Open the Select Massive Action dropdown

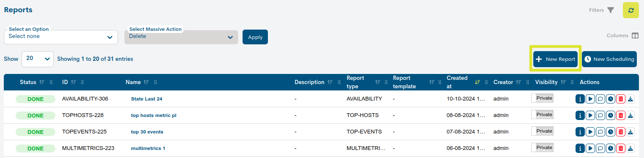(181, 37)
